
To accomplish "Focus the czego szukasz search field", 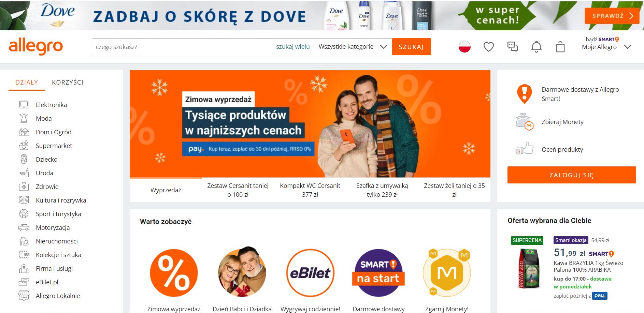I will 184,47.
